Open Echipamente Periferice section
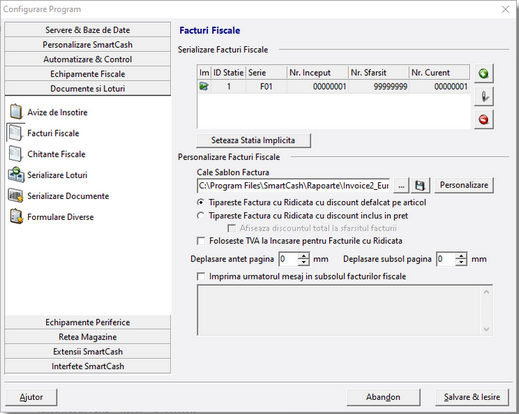 88,322
